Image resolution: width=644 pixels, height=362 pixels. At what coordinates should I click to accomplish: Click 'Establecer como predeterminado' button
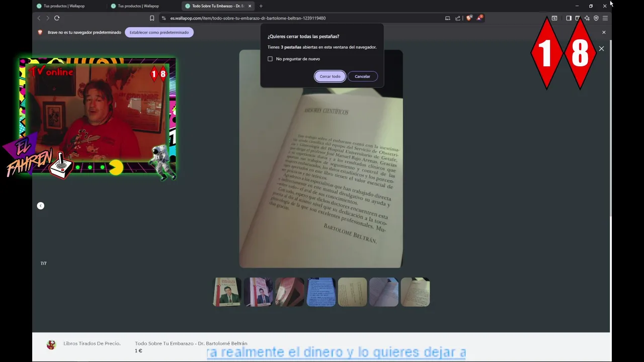(x=159, y=32)
